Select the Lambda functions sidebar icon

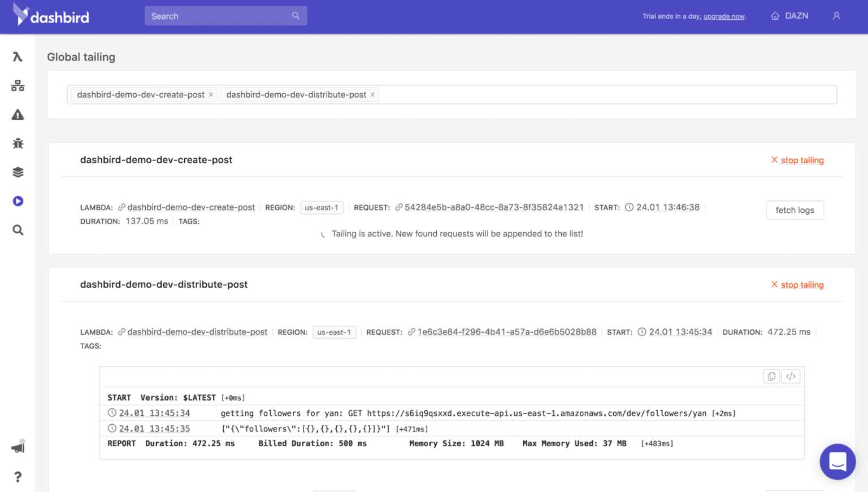18,56
